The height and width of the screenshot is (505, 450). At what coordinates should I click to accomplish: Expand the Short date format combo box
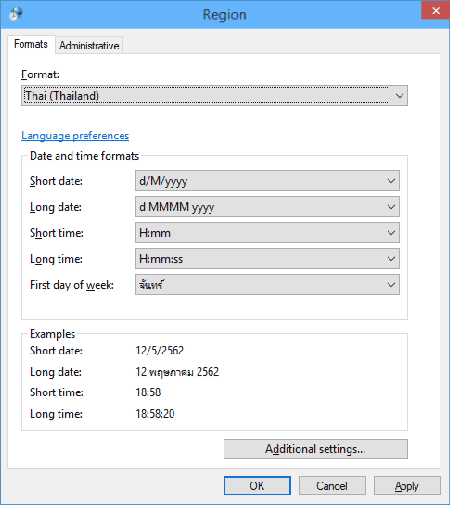click(x=267, y=181)
